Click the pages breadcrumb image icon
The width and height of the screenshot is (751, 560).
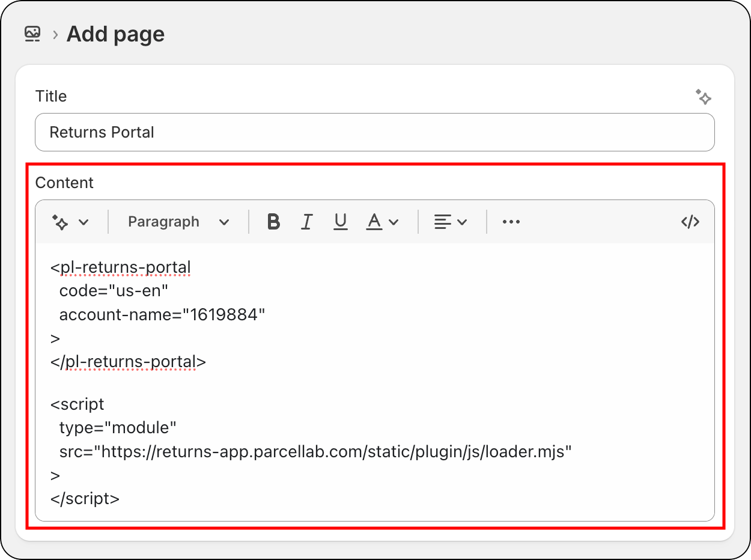[32, 34]
